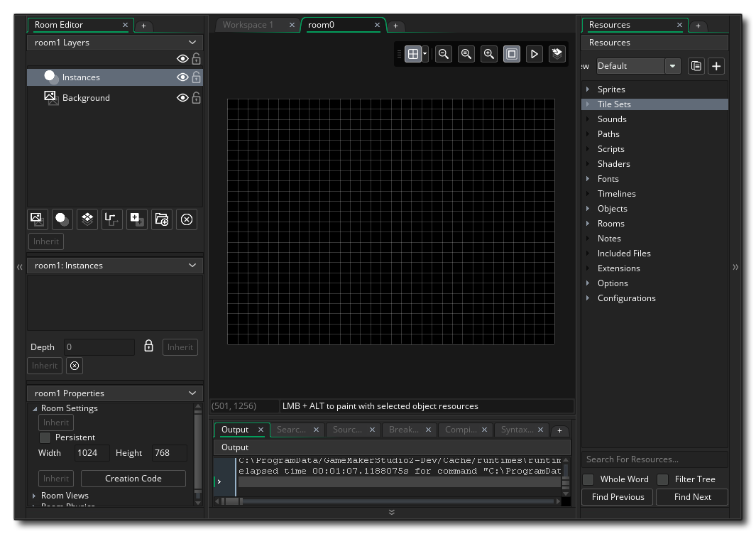Viewport: 756px width, 534px height.
Task: Expand the Room Views section
Action: (x=34, y=496)
